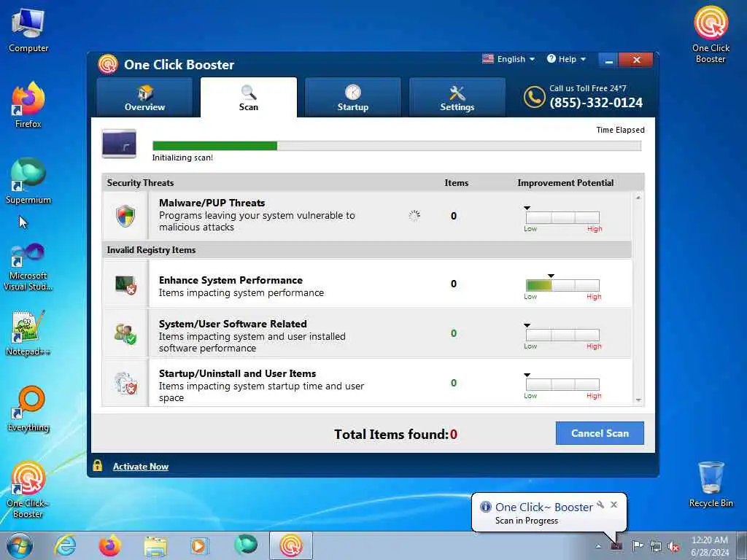Viewport: 747px width, 560px height.
Task: Open the Microsoft Visual Studio desktop shortcut
Action: click(x=28, y=267)
